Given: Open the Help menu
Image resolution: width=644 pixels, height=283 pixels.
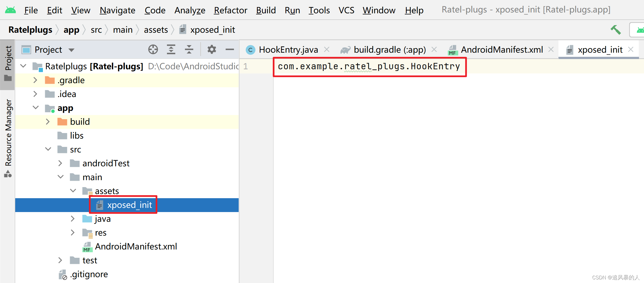Looking at the screenshot, I should point(414,10).
